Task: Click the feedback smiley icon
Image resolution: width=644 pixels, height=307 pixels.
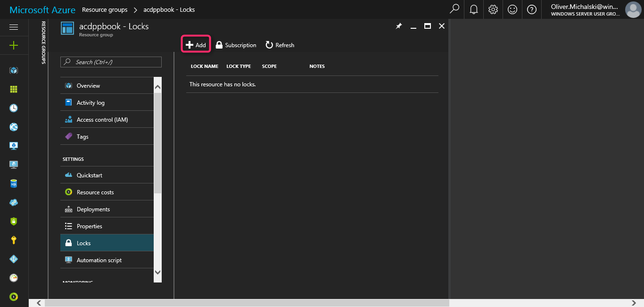Action: click(x=512, y=9)
